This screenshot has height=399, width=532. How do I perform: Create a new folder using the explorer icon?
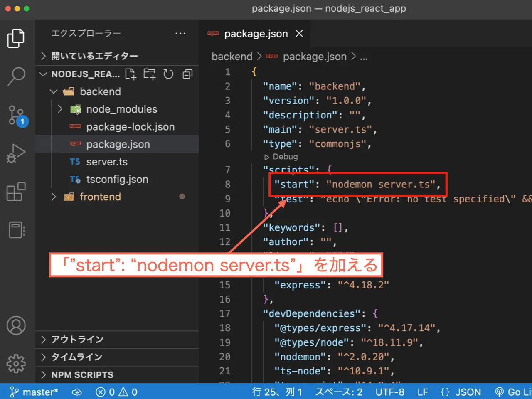(149, 74)
